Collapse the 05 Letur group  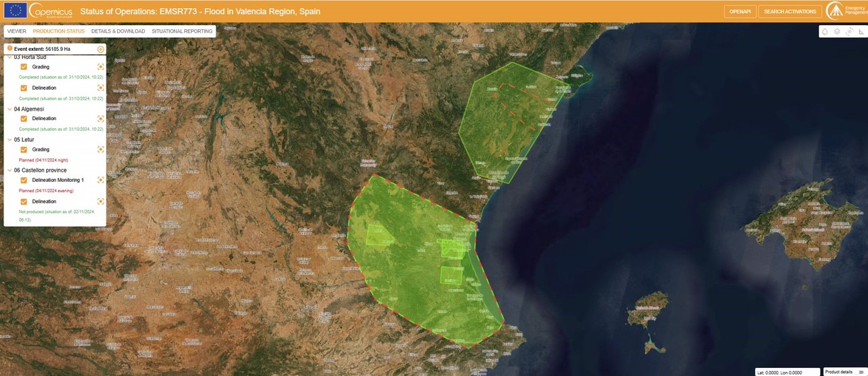click(x=9, y=140)
